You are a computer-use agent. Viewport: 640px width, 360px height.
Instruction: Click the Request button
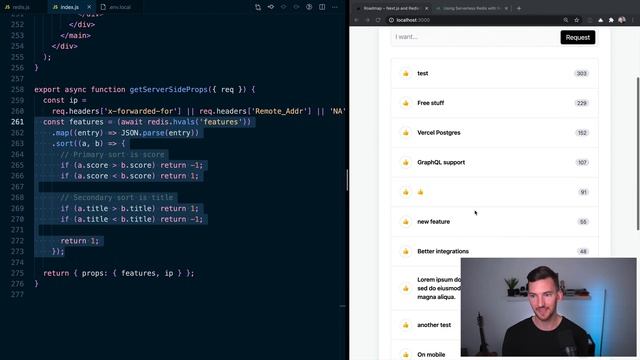578,38
